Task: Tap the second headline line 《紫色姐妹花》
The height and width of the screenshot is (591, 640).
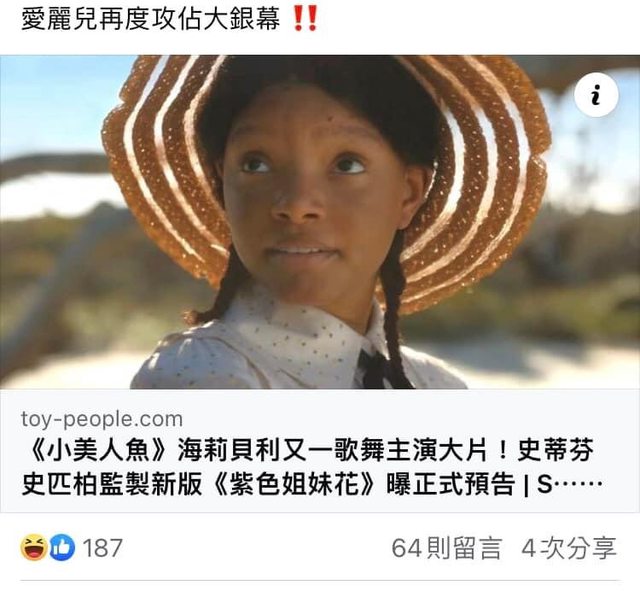Action: 293,484
